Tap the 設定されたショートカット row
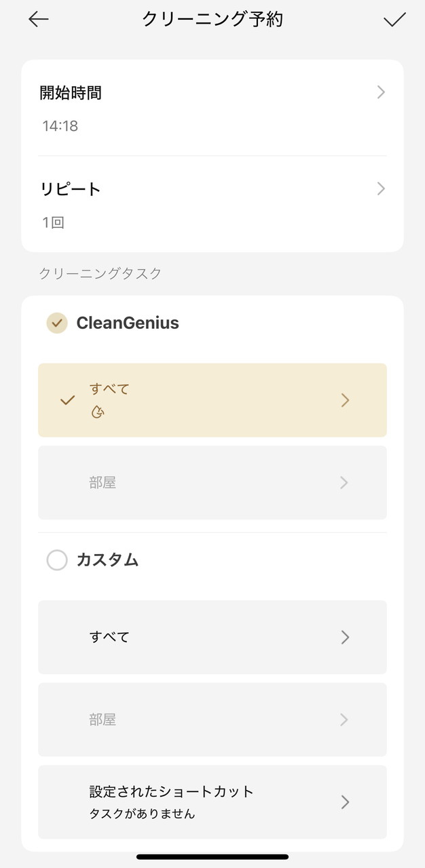The image size is (425, 868). click(x=204, y=802)
